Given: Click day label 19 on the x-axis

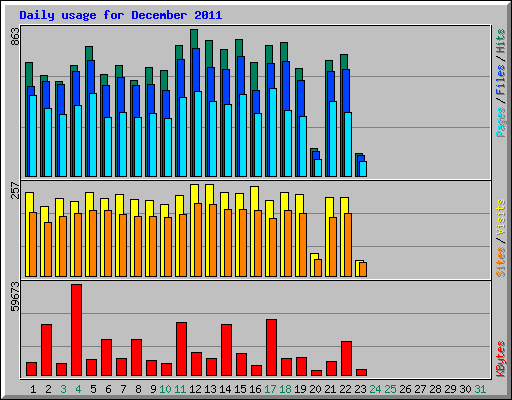Looking at the screenshot, I should click(300, 389).
